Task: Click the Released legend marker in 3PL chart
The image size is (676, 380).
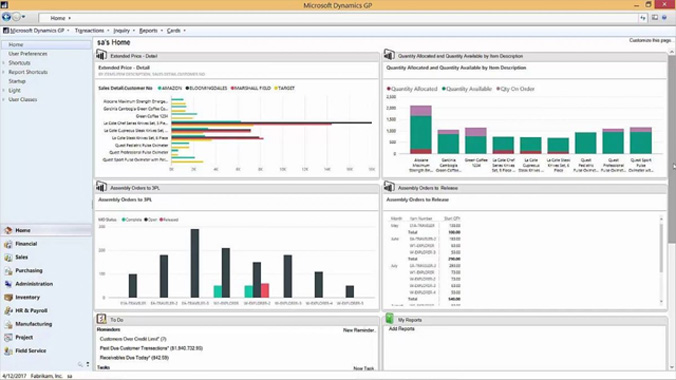Action: point(161,220)
